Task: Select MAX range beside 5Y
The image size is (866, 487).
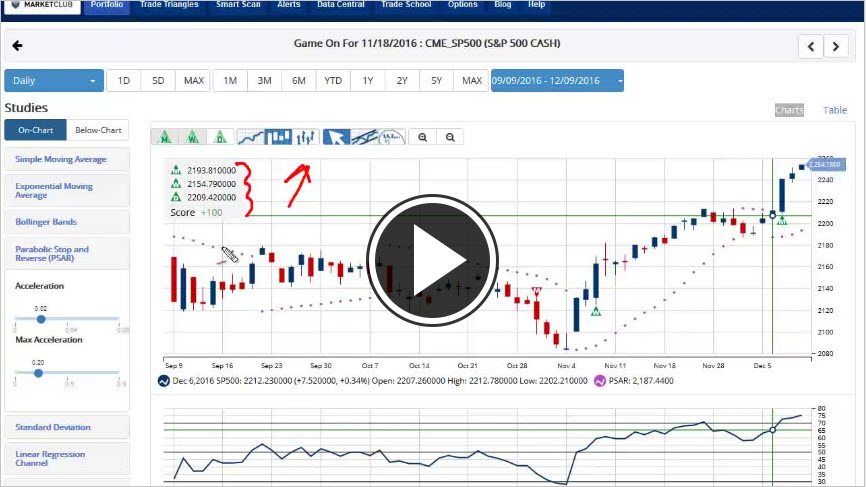Action: [x=472, y=81]
